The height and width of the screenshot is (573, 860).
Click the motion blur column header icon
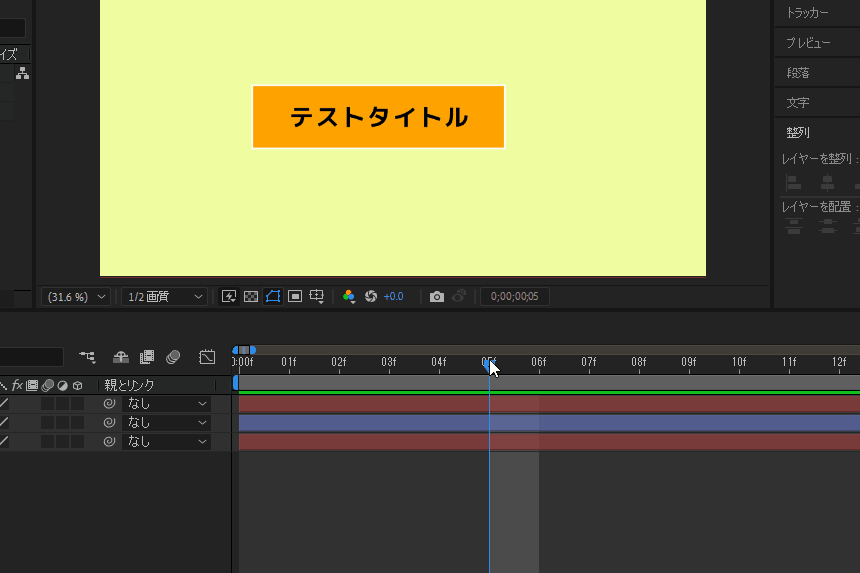pos(48,385)
